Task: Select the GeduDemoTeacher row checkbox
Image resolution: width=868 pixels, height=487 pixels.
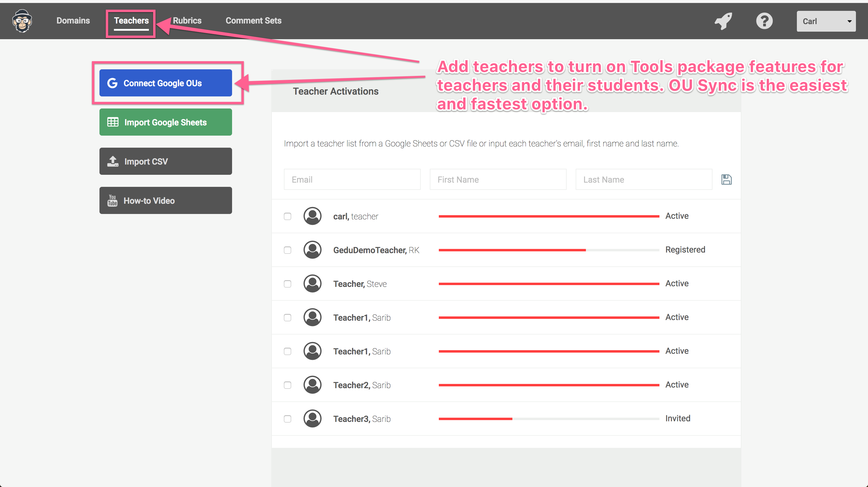Action: tap(288, 250)
